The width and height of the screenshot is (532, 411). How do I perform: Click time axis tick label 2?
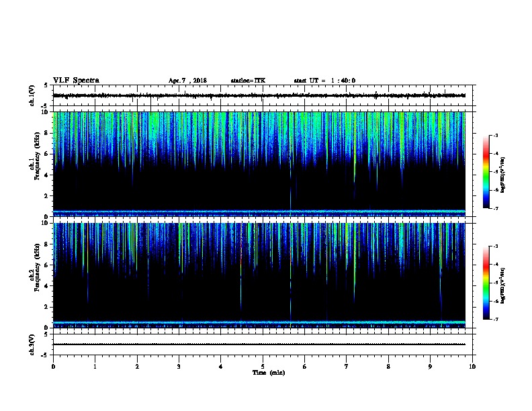pos(137,367)
